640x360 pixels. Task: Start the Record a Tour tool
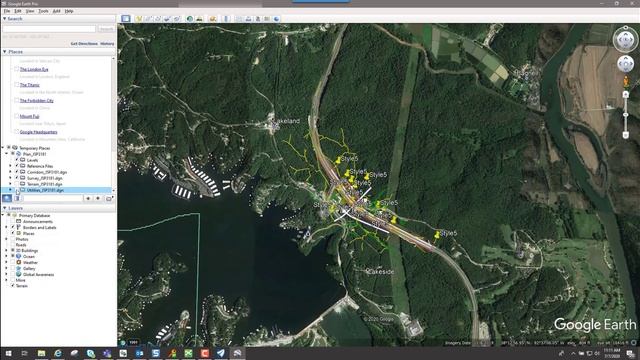tap(177, 19)
